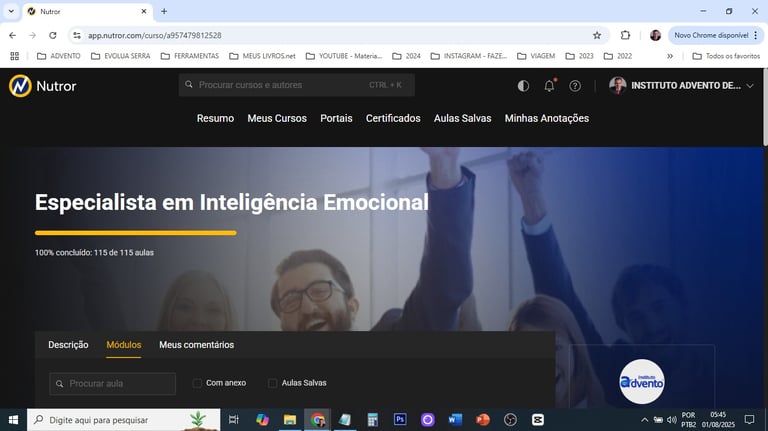Show more bookmarks with double chevron
The height and width of the screenshot is (431, 768).
coord(670,56)
